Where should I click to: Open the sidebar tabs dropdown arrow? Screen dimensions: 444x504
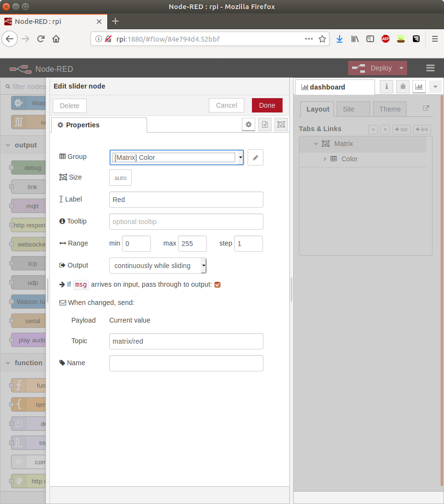click(435, 87)
